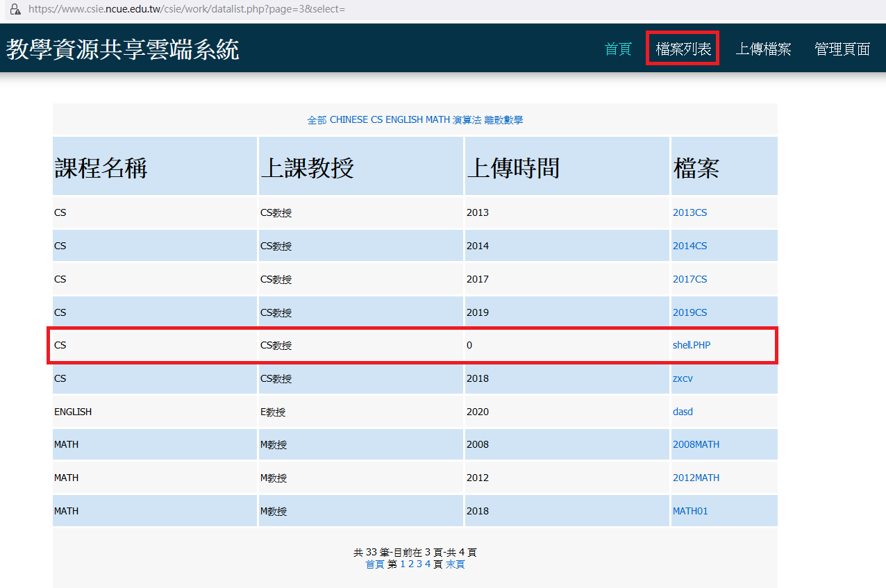The width and height of the screenshot is (886, 588).
Task: Open the 2019CS file
Action: click(689, 312)
